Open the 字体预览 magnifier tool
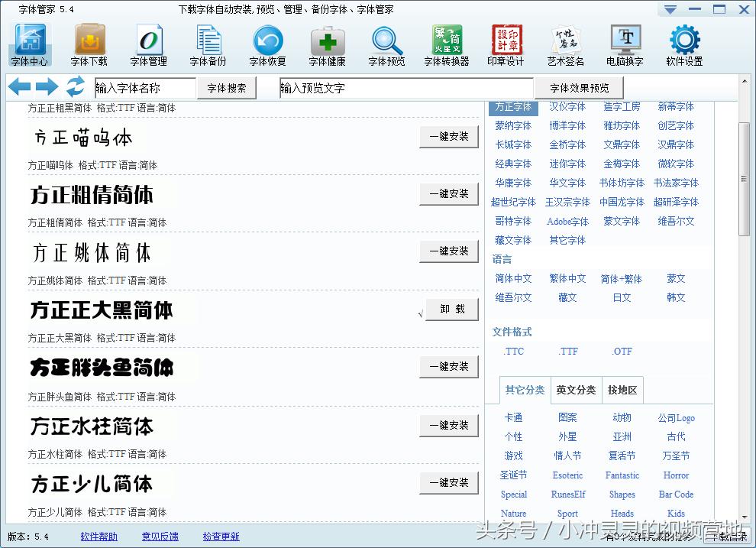Image resolution: width=756 pixels, height=548 pixels. point(386,44)
